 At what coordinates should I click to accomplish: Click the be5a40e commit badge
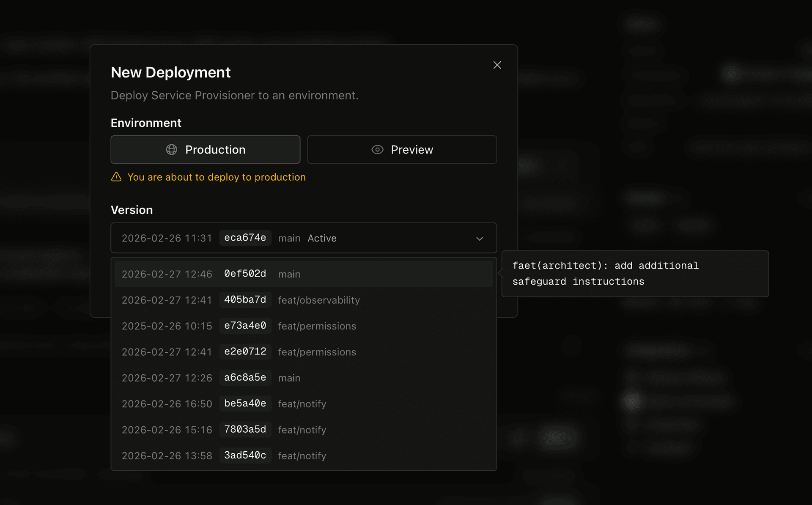point(245,403)
